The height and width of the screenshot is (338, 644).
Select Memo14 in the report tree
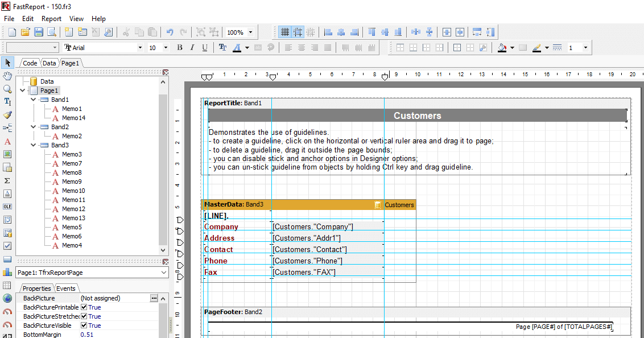point(73,118)
